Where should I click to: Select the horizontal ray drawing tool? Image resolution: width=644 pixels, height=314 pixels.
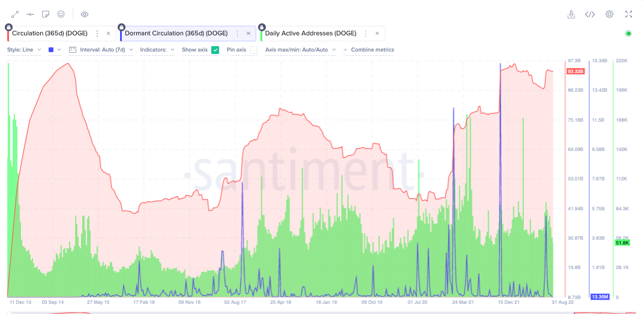(x=31, y=14)
